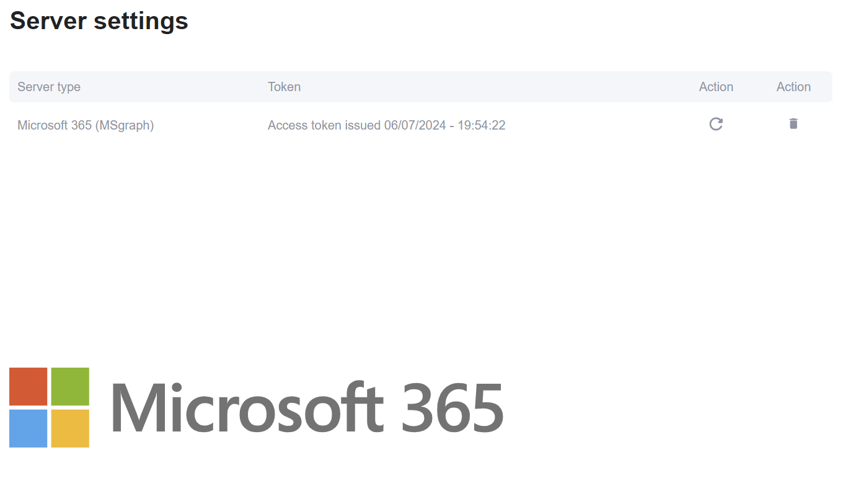The width and height of the screenshot is (843, 504).
Task: Click the "365" number in large logo
Action: coord(452,408)
